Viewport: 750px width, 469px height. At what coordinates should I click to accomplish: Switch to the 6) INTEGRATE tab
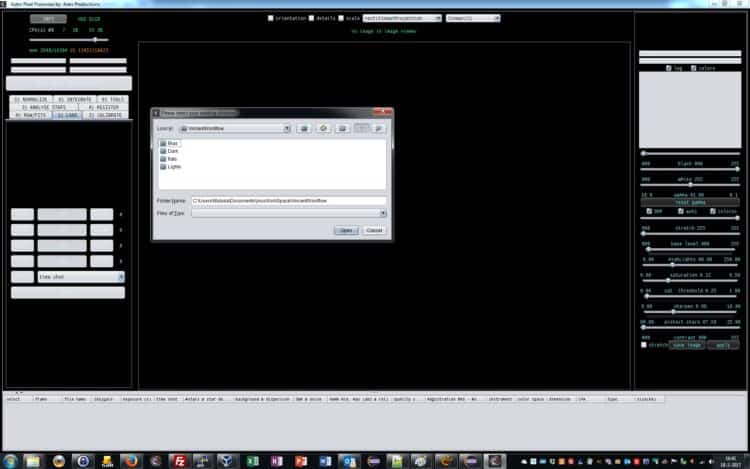pos(75,99)
